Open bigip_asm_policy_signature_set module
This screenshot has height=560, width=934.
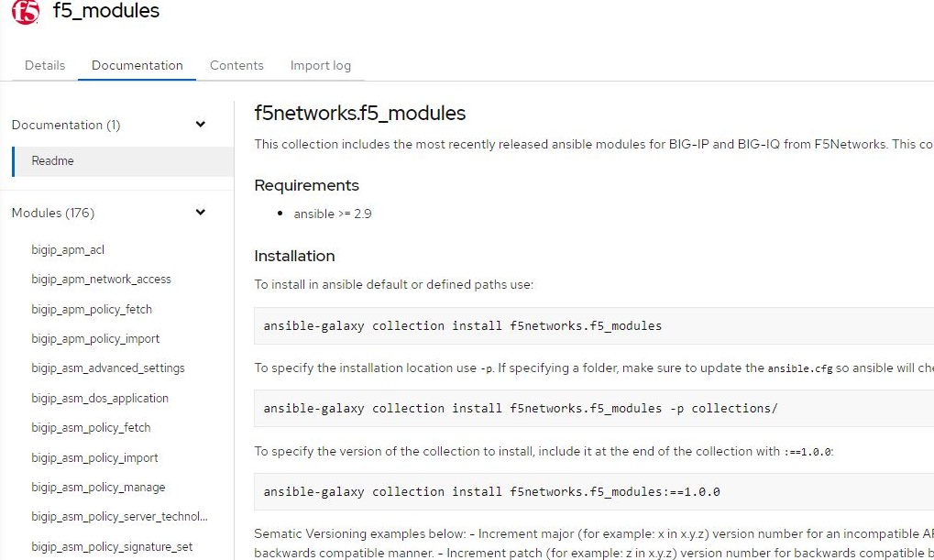[x=112, y=546]
